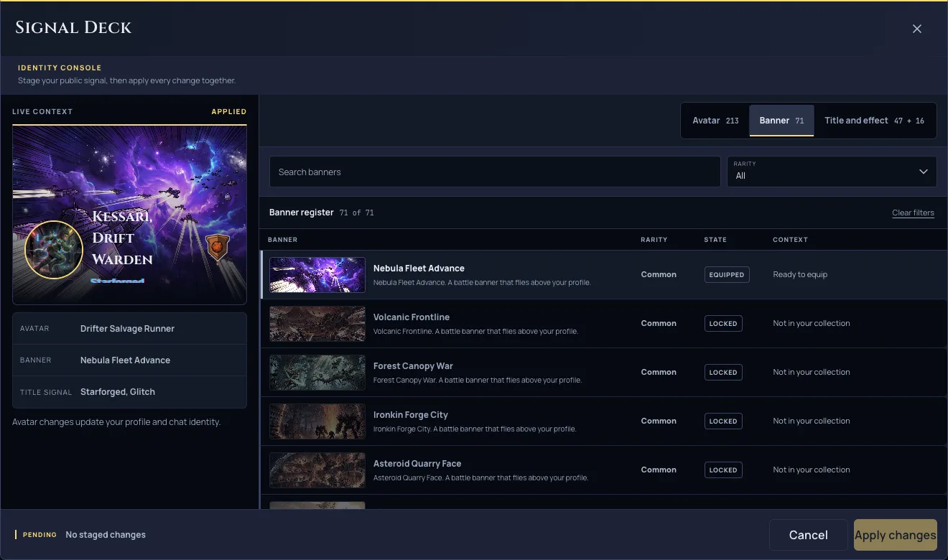This screenshot has width=948, height=560.
Task: Close the Signal Deck dialog
Action: (916, 29)
